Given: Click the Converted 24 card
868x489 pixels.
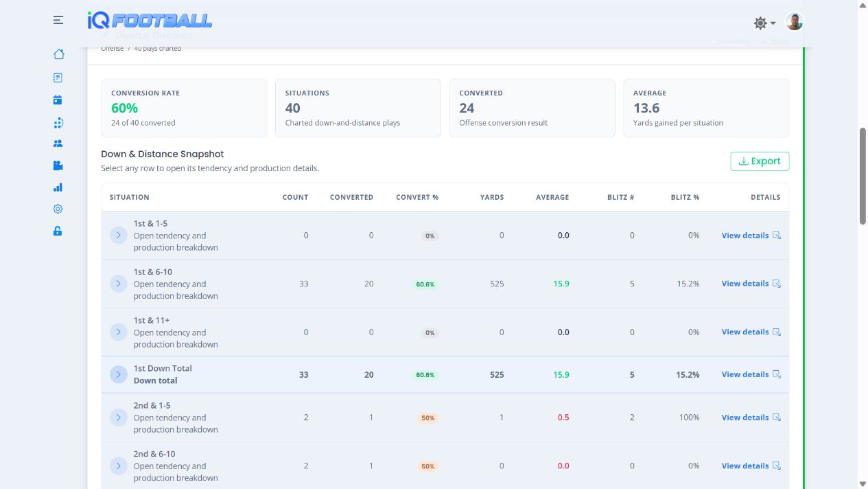Looking at the screenshot, I should point(532,109).
